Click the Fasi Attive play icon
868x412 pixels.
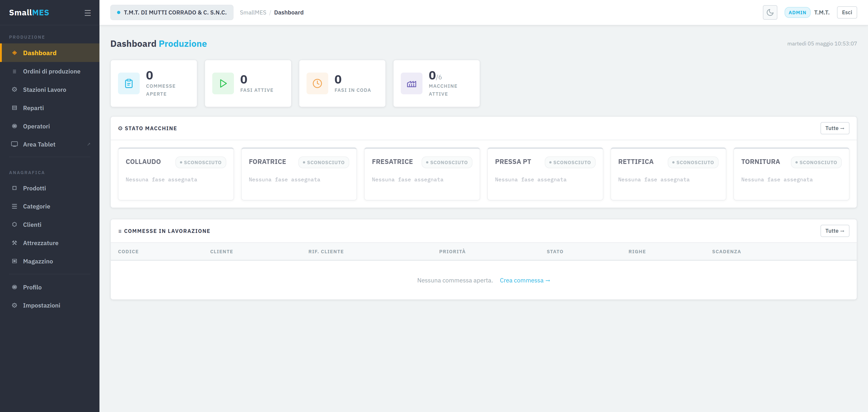223,83
